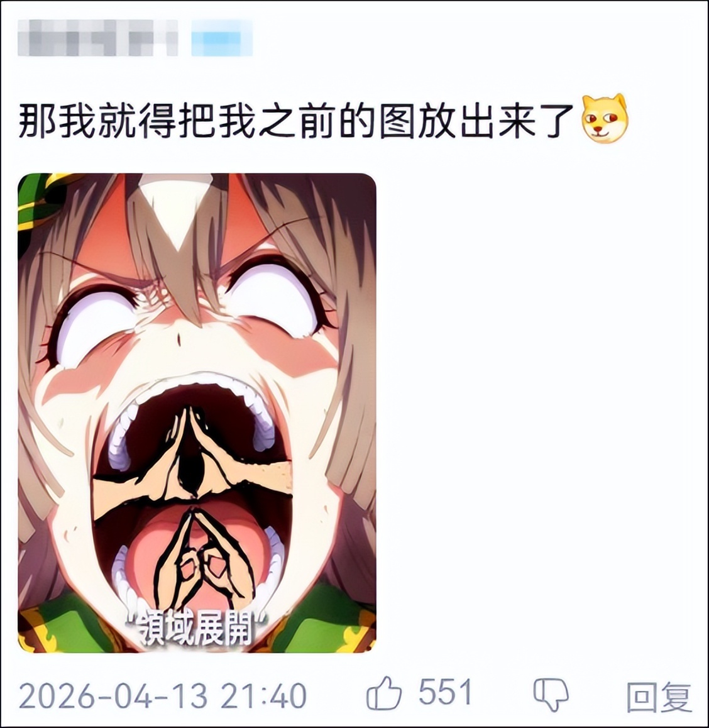Open the blurred commenter username profile
The height and width of the screenshot is (728, 709).
(98, 37)
